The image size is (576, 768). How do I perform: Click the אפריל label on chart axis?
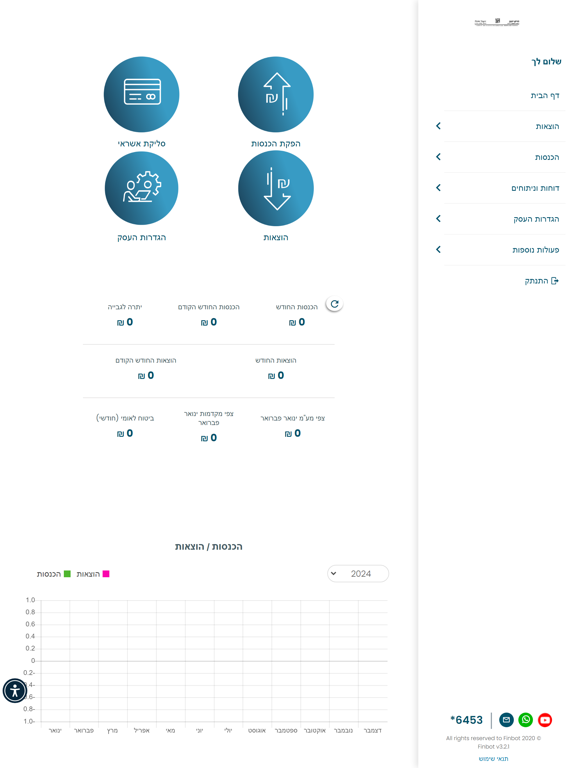142,730
